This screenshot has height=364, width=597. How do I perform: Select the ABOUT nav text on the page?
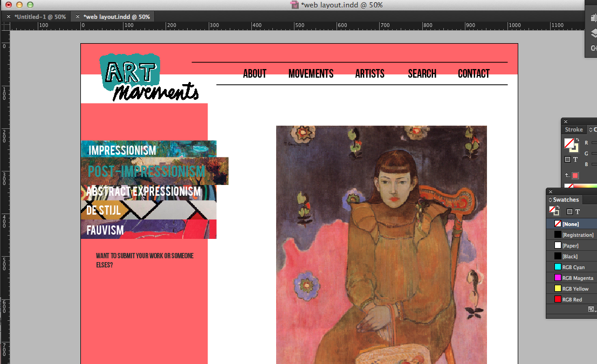click(255, 73)
